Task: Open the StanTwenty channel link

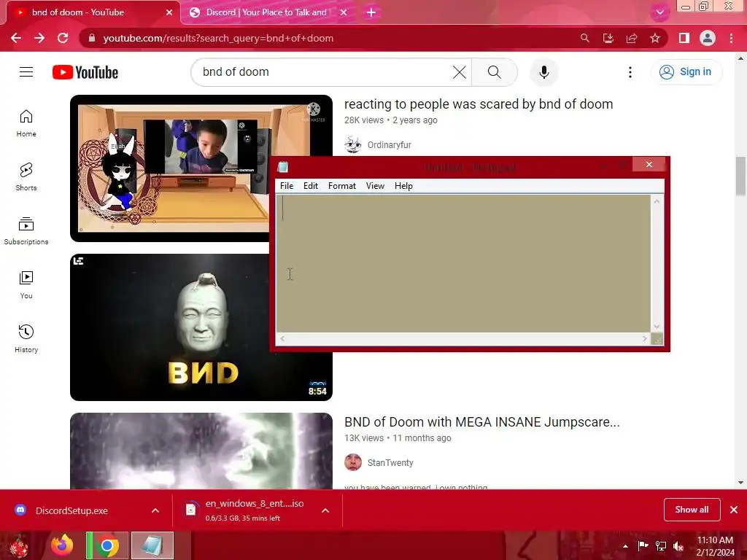Action: 390,463
